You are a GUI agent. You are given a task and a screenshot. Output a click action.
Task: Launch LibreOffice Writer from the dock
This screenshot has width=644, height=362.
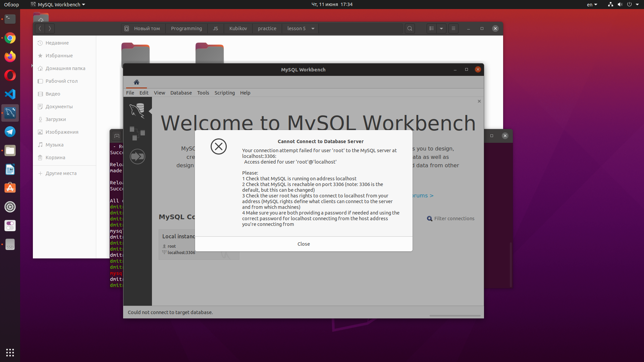click(x=10, y=169)
